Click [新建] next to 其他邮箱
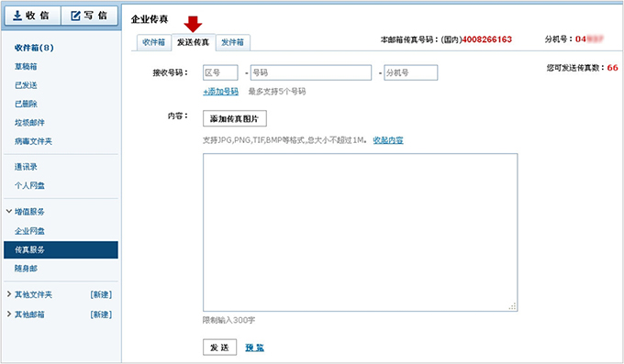The height and width of the screenshot is (364, 624). coord(101,314)
